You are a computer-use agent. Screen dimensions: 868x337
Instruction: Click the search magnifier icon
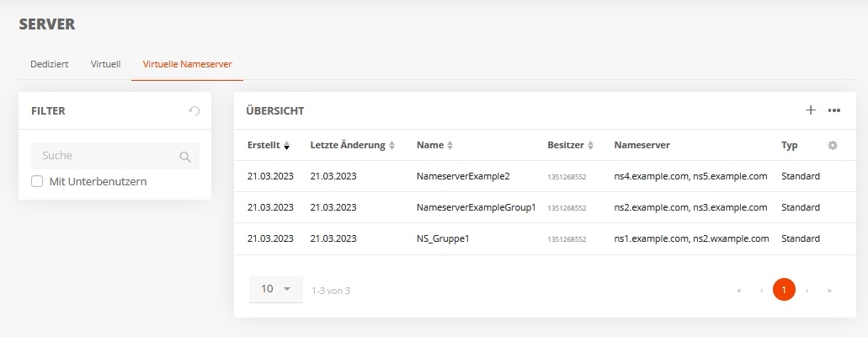point(185,157)
